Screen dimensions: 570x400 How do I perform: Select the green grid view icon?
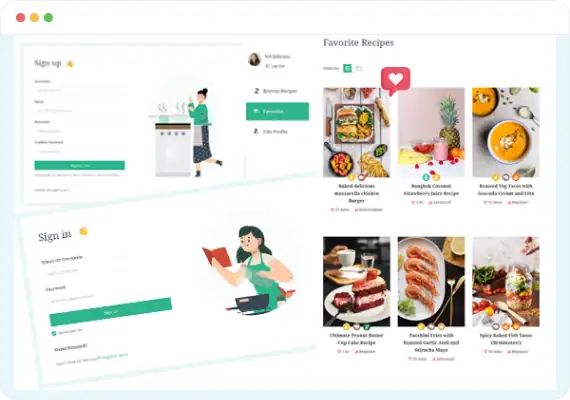348,68
